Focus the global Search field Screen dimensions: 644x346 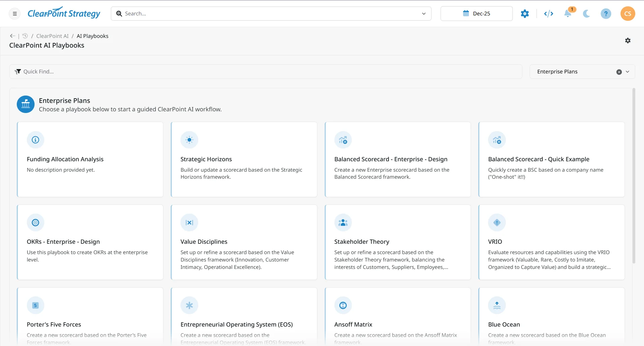tap(271, 14)
